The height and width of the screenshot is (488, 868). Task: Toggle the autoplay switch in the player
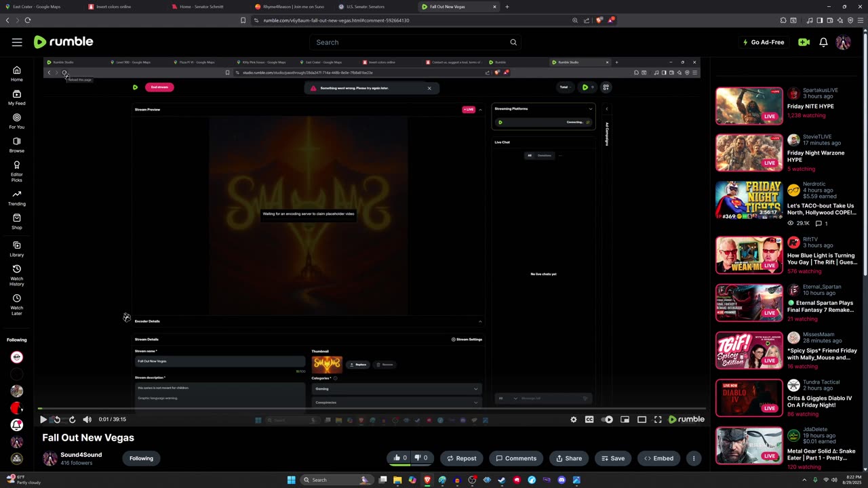click(x=608, y=420)
